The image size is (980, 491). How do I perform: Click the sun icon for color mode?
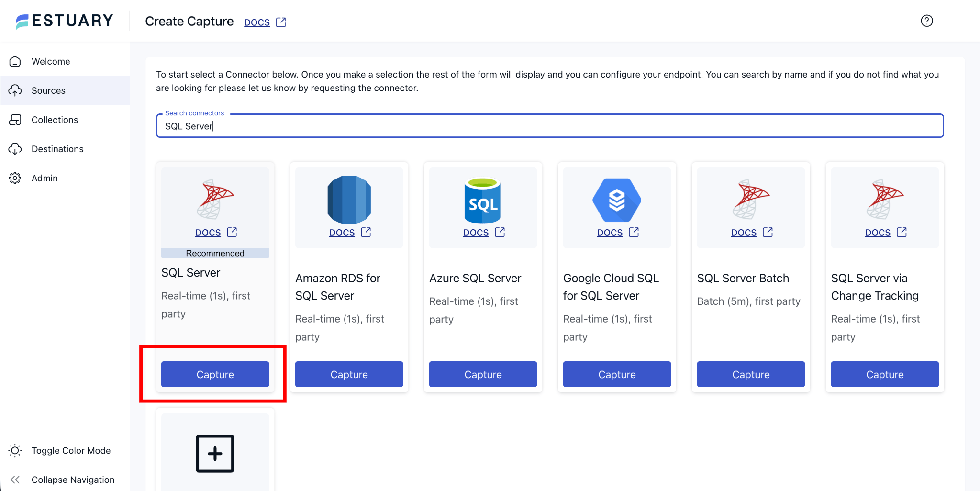tap(15, 450)
